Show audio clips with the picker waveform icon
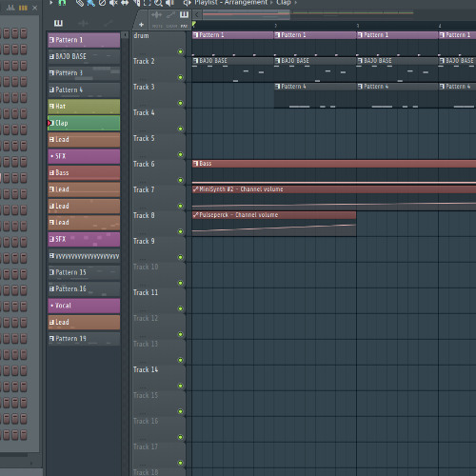This screenshot has height=476, width=476. [x=84, y=23]
